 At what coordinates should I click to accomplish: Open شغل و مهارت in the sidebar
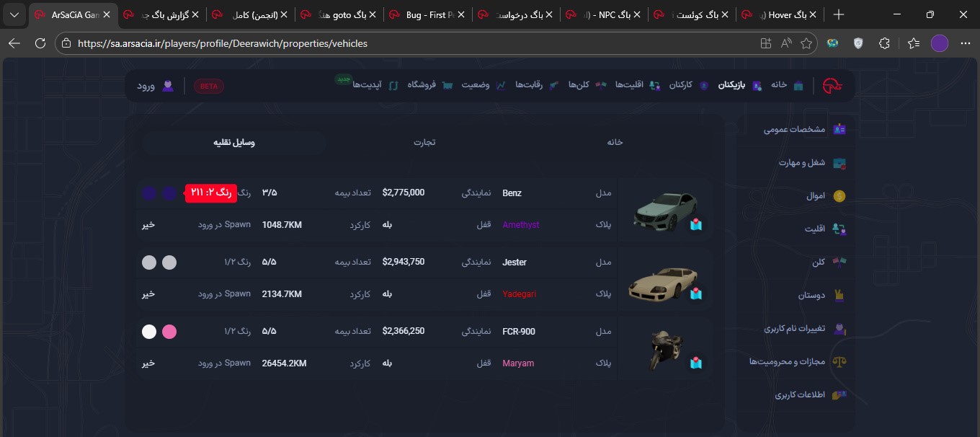click(x=812, y=162)
